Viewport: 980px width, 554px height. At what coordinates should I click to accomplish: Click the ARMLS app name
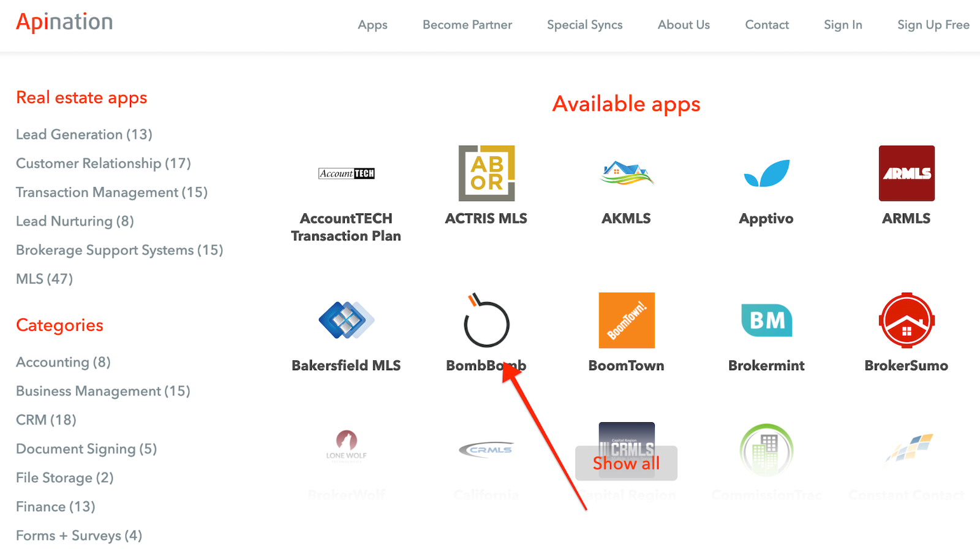906,219
